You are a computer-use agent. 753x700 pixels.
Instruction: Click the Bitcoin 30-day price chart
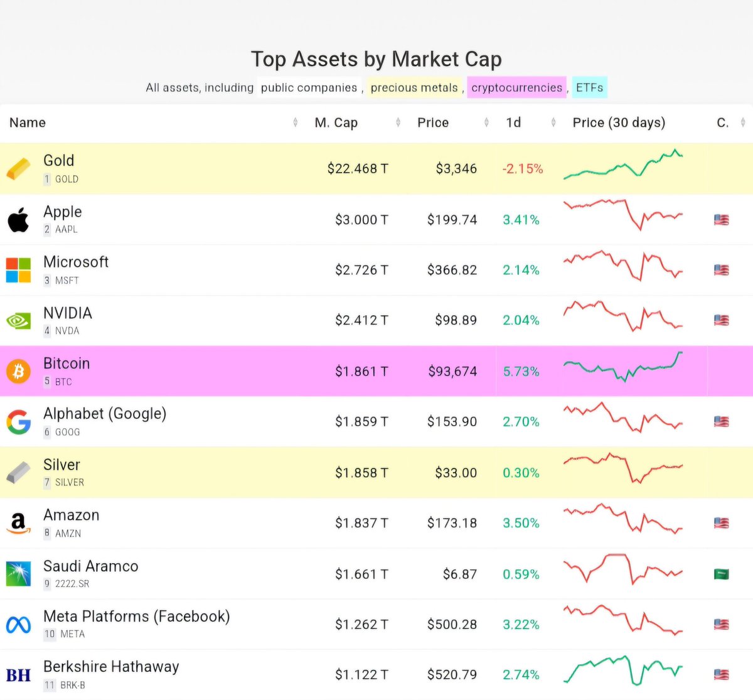[623, 367]
